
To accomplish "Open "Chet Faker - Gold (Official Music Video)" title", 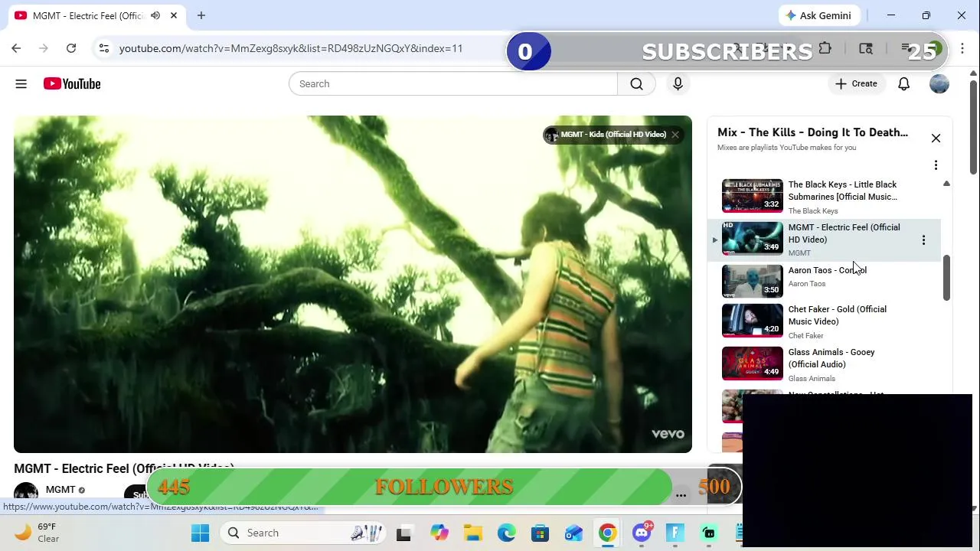I will pyautogui.click(x=838, y=315).
